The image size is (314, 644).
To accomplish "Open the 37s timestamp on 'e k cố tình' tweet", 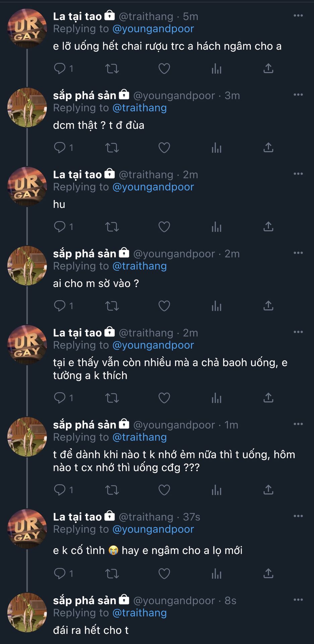I will (x=191, y=517).
